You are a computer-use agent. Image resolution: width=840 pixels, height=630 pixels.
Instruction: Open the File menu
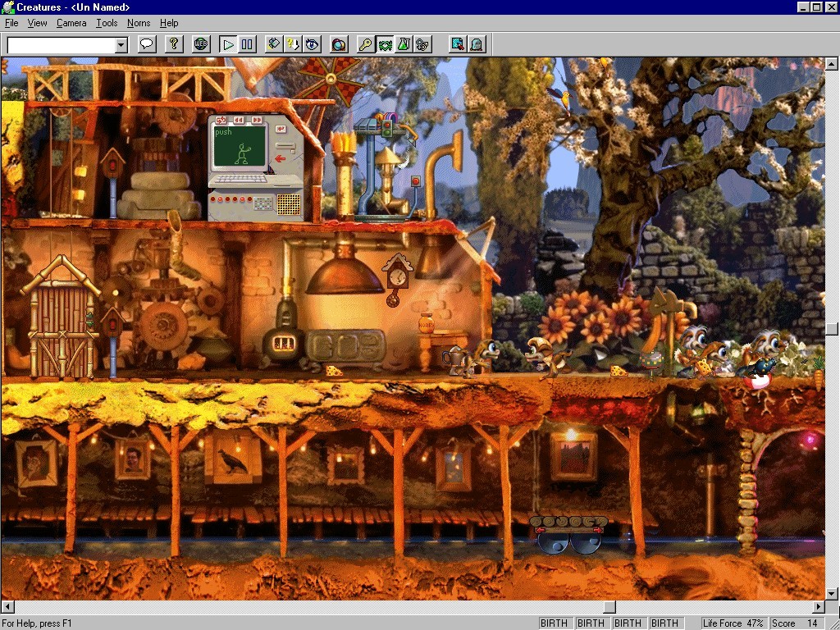pos(11,23)
